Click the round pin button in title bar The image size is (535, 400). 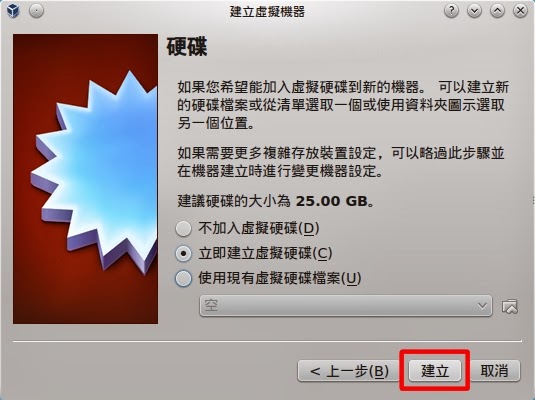click(x=36, y=11)
